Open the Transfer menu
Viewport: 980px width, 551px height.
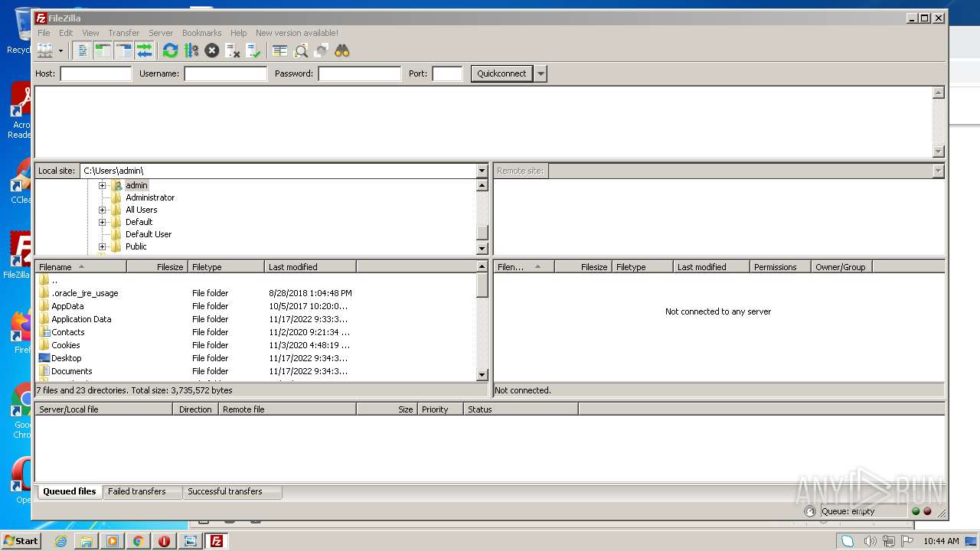tap(123, 33)
